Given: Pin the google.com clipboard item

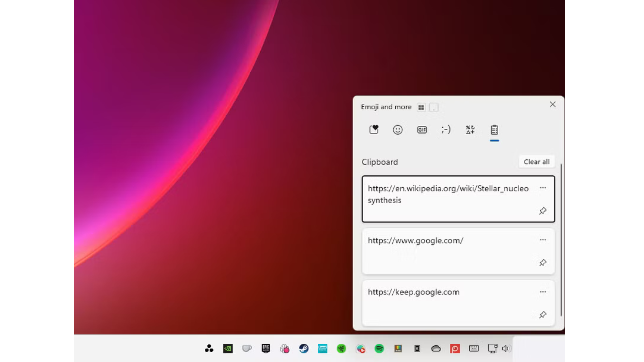Looking at the screenshot, I should tap(543, 263).
